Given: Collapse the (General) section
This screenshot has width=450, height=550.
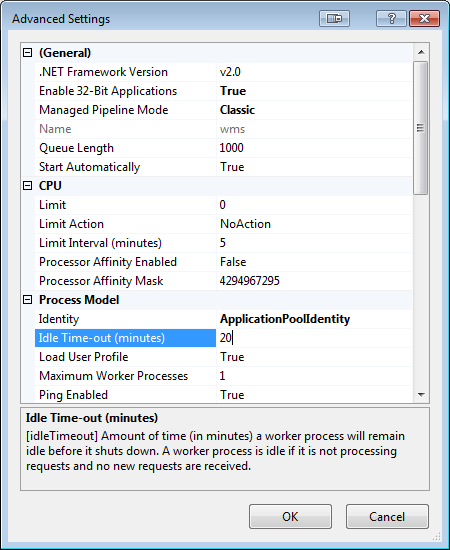Looking at the screenshot, I should point(27,53).
